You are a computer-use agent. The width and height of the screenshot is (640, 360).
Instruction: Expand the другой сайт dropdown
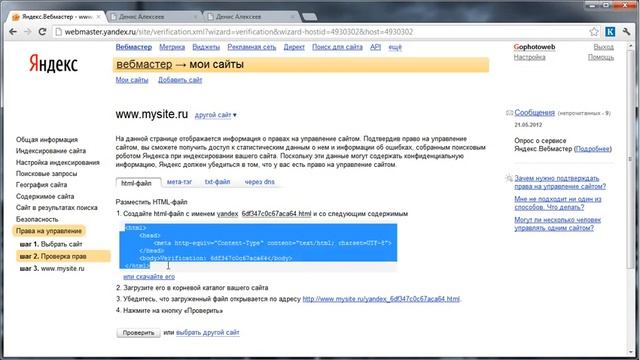(x=215, y=115)
